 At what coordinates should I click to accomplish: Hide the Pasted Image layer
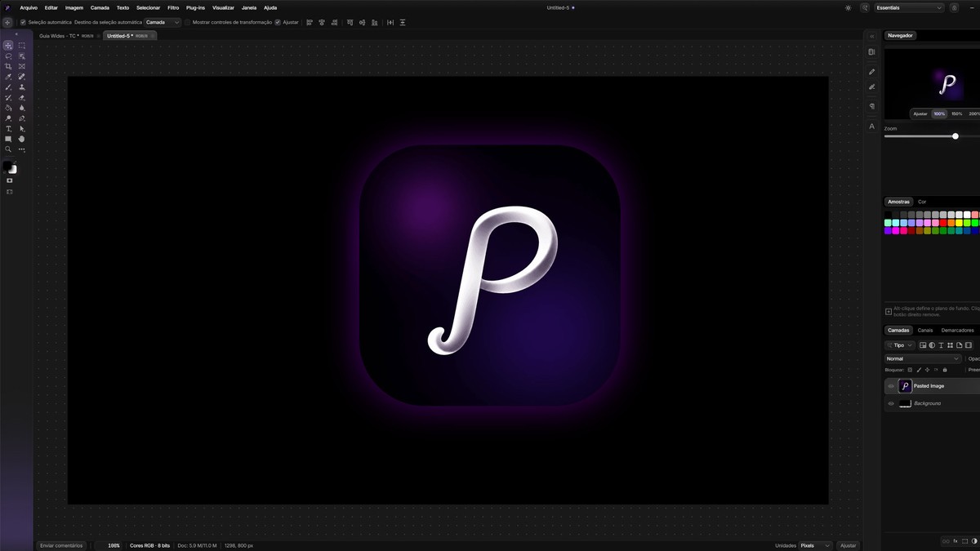point(891,386)
